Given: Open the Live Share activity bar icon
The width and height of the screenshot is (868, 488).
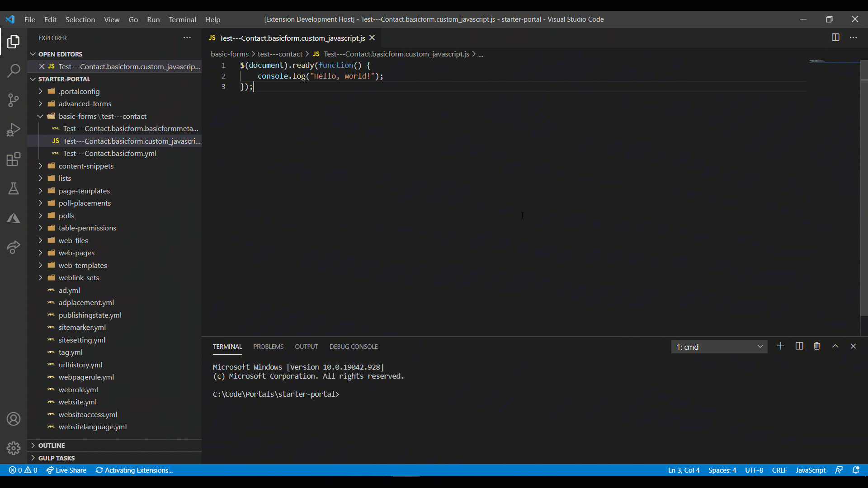Looking at the screenshot, I should click(x=14, y=247).
